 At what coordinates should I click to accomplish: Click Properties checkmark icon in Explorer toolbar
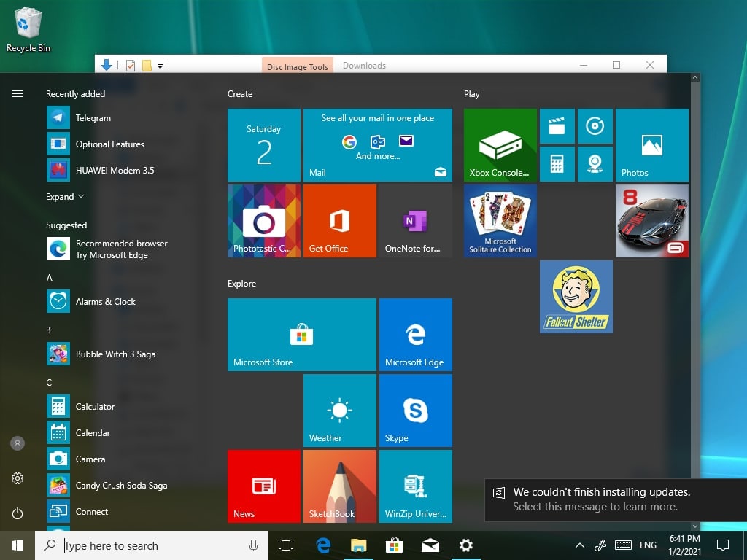pos(131,65)
